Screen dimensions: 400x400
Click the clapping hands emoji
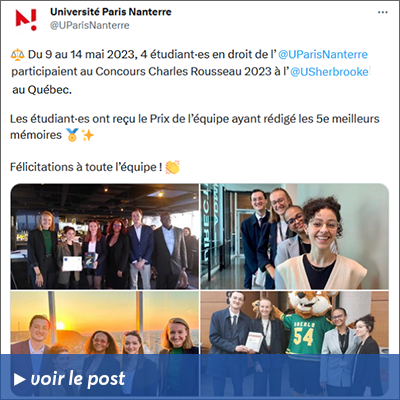tap(173, 167)
